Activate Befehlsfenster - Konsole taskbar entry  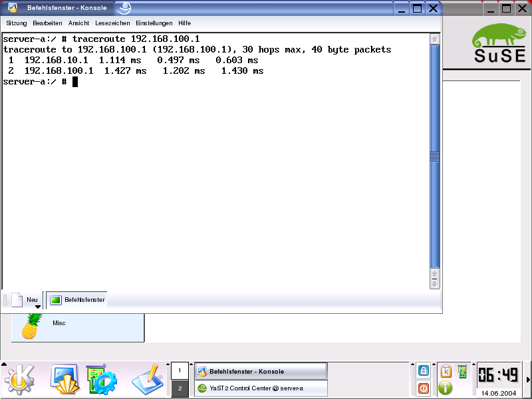261,371
